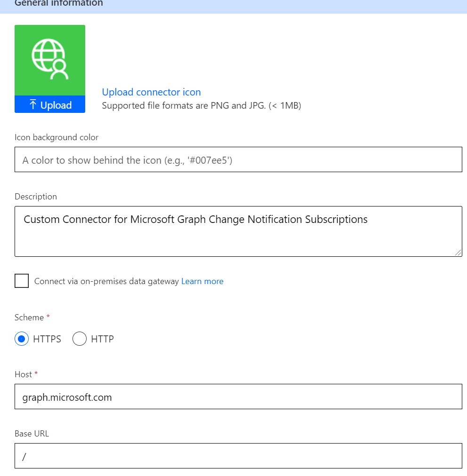The width and height of the screenshot is (467, 476).
Task: Select the HTTP scheme radio button
Action: click(x=80, y=339)
